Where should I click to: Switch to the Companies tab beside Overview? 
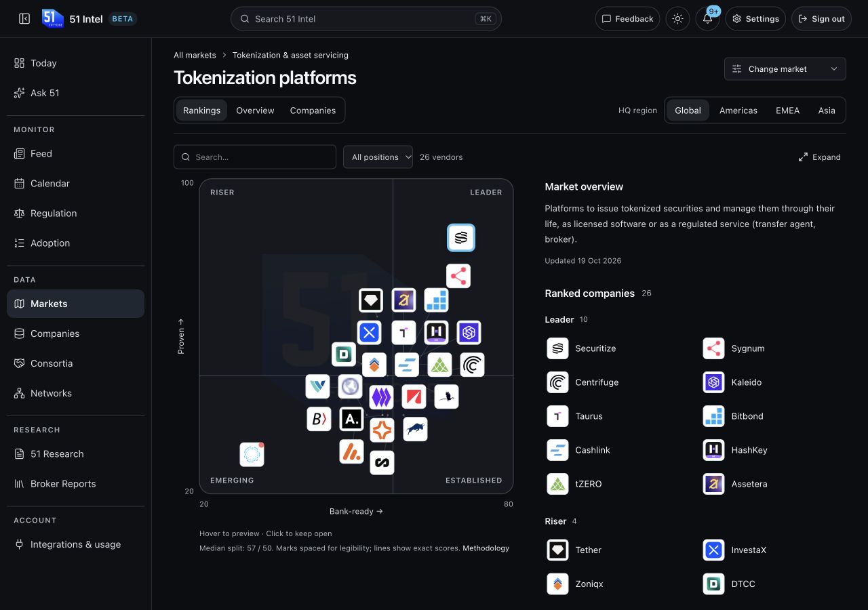[x=313, y=110]
